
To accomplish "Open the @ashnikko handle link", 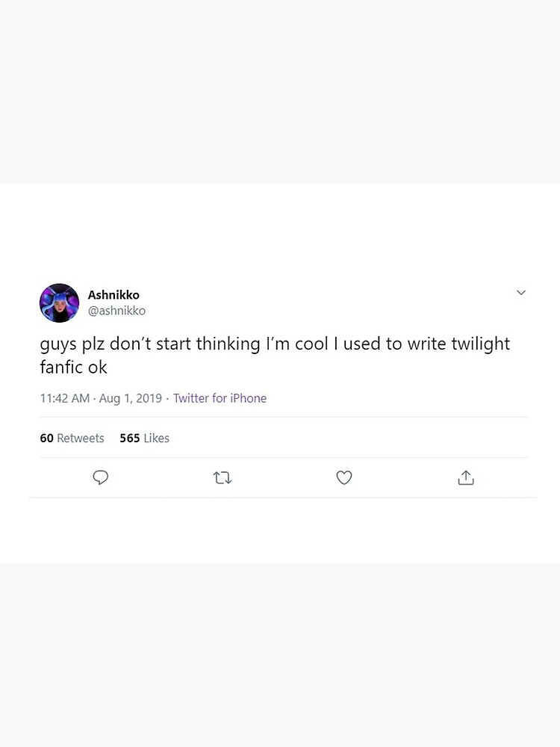I will (x=116, y=311).
